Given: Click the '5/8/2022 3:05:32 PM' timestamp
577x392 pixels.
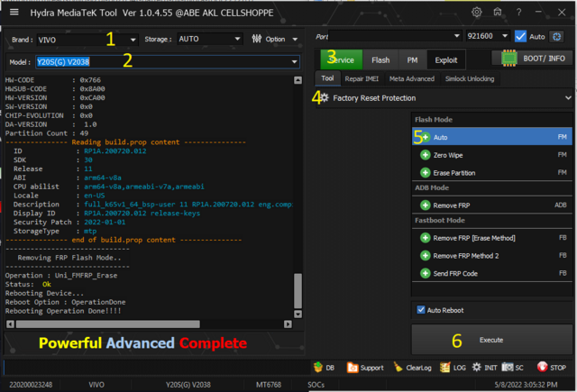Looking at the screenshot, I should coord(526,385).
